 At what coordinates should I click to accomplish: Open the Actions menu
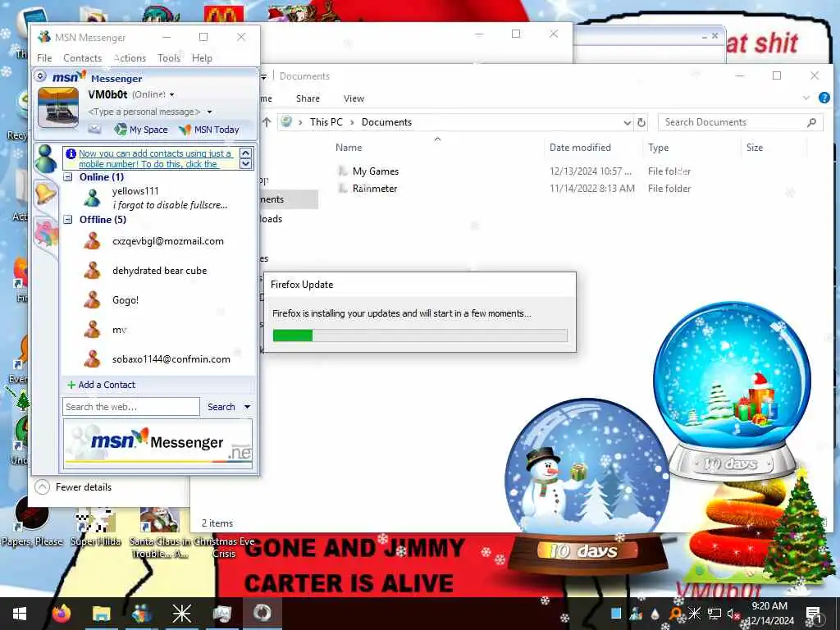tap(130, 58)
